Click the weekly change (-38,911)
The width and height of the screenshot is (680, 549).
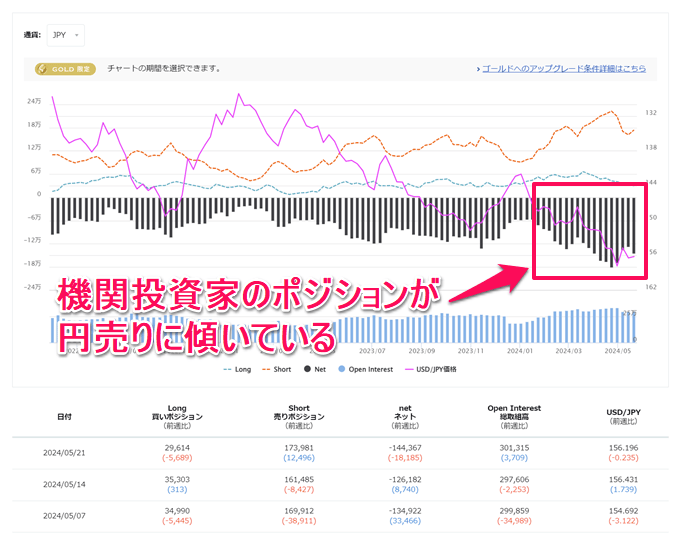299,521
